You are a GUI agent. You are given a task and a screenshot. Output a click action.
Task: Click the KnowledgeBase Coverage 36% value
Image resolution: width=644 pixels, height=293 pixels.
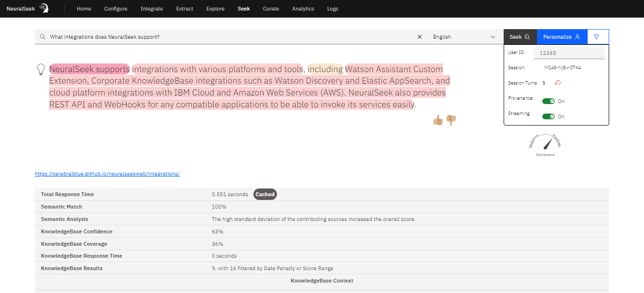click(218, 244)
